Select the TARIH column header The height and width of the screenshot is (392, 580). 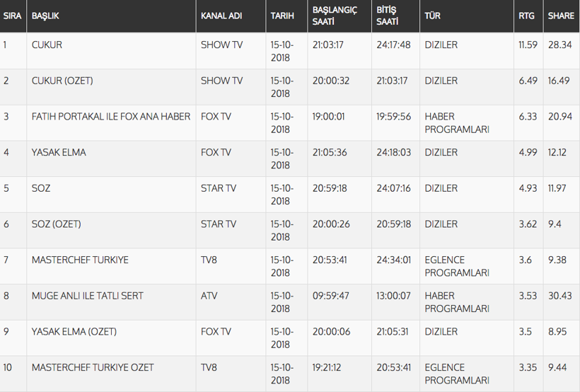point(283,16)
